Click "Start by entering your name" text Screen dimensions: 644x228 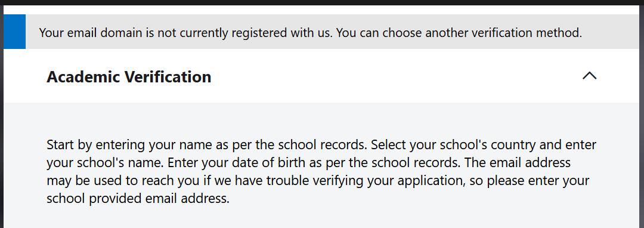click(x=129, y=145)
